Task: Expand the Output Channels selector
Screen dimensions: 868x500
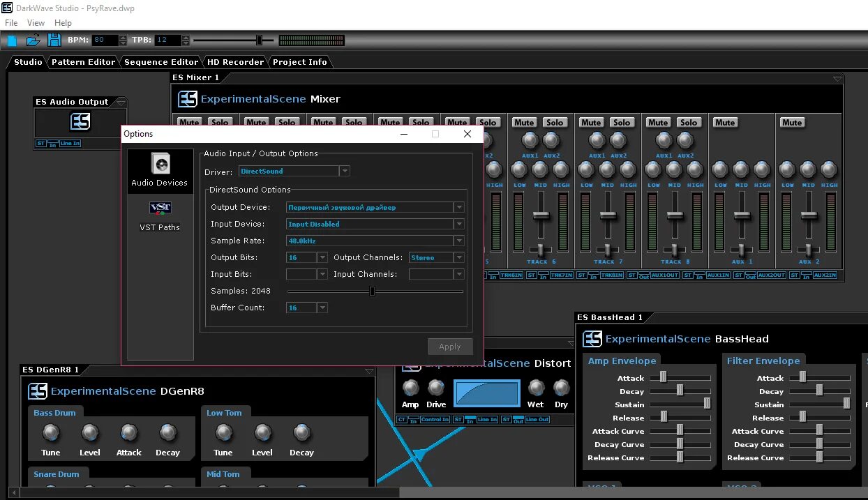Action: pos(460,257)
